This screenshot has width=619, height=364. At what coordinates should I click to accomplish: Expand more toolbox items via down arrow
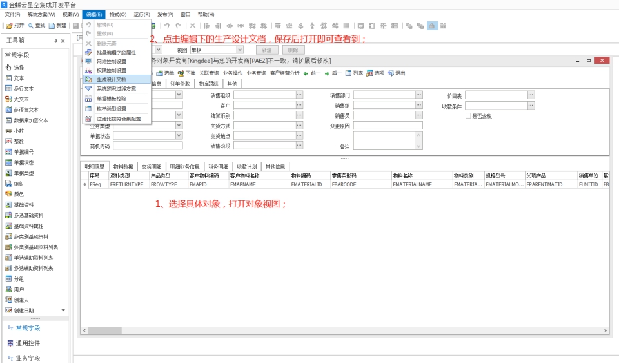tap(63, 311)
